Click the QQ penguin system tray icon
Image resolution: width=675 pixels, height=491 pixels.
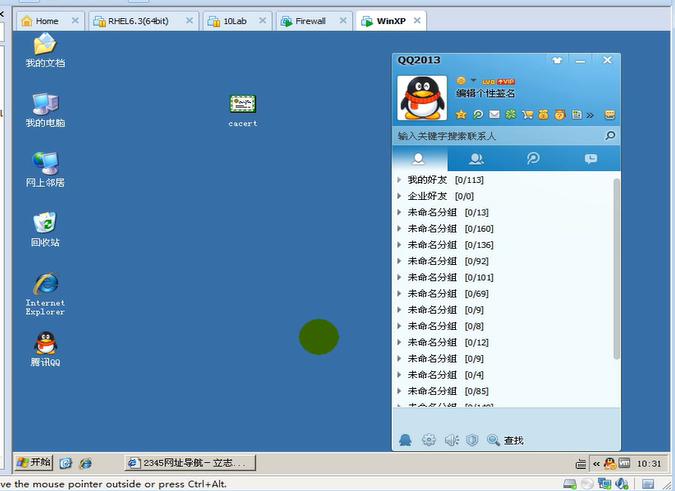(x=609, y=463)
